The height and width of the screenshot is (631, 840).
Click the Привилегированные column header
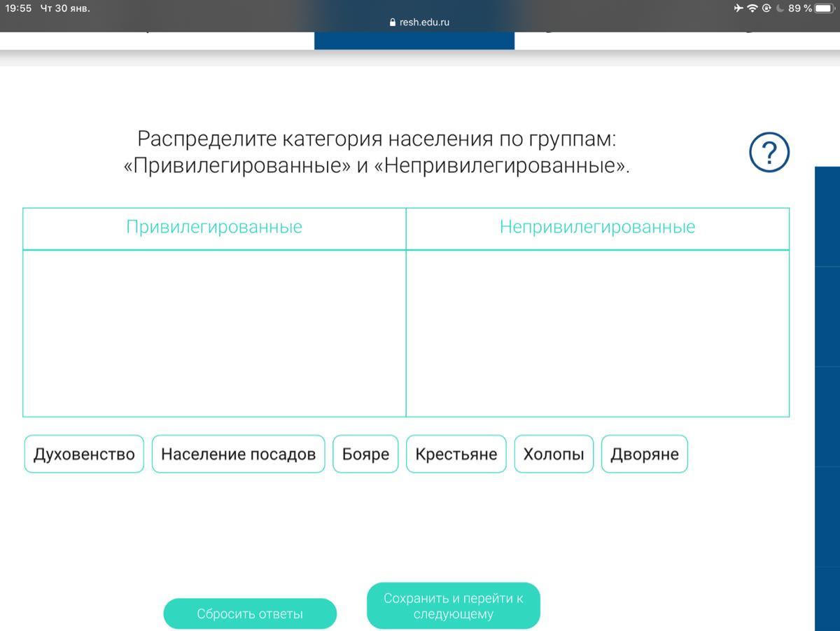pos(214,227)
